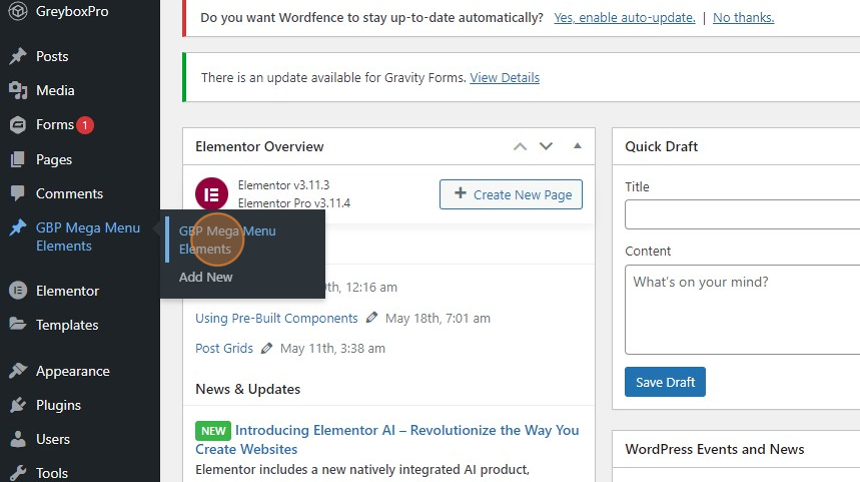Click the Posts pushpin icon
This screenshot has height=482, width=860.
pyautogui.click(x=18, y=56)
